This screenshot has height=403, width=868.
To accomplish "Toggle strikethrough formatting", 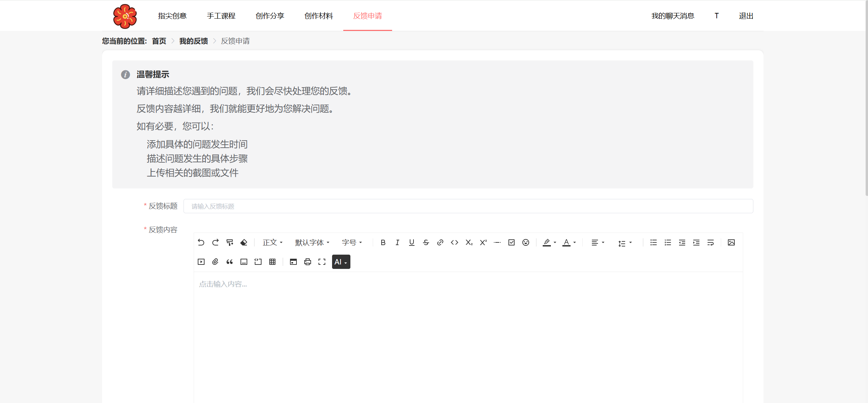I will click(426, 242).
